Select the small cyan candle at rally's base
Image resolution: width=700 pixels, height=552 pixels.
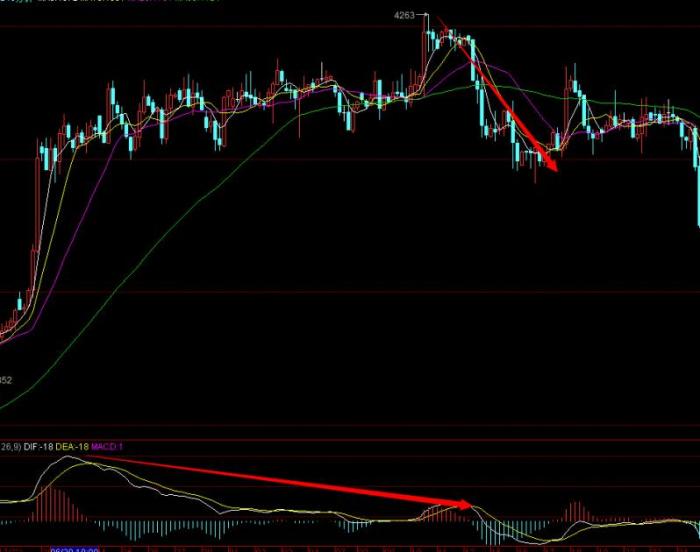click(20, 302)
